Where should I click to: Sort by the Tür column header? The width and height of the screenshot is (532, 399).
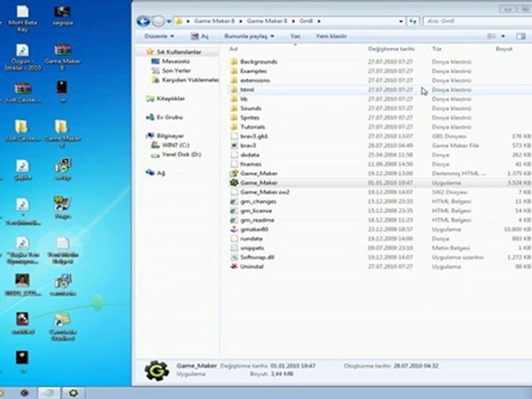pyautogui.click(x=437, y=49)
